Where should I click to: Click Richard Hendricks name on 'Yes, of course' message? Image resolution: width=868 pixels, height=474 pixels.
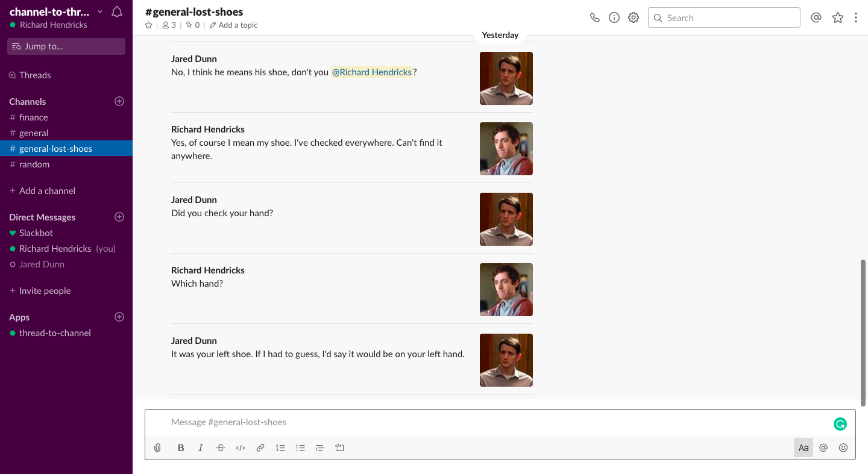208,129
